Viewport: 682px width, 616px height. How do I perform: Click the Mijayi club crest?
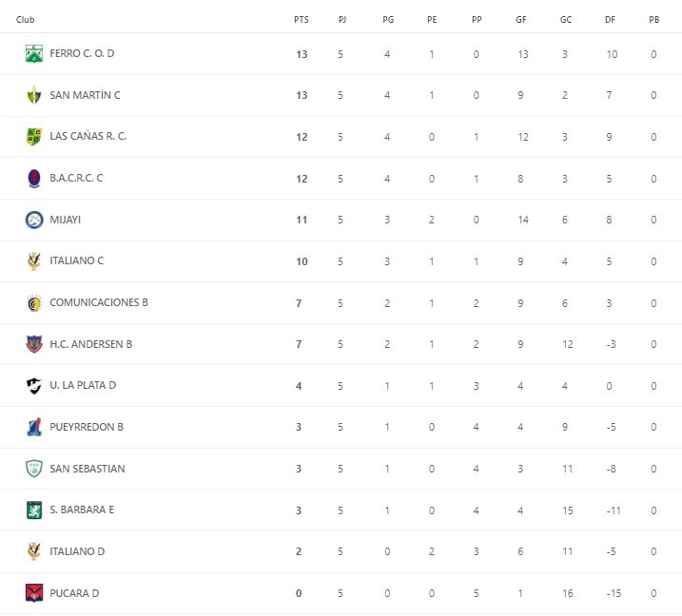point(34,220)
